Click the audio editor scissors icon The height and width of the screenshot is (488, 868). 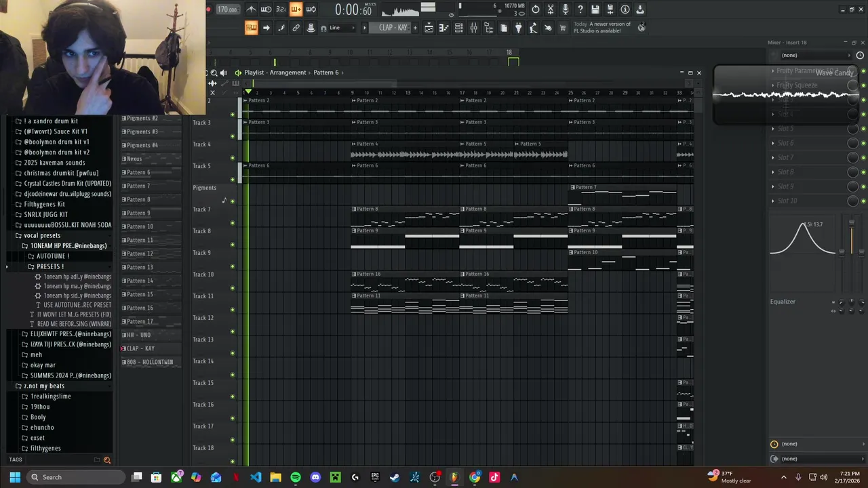pos(551,9)
